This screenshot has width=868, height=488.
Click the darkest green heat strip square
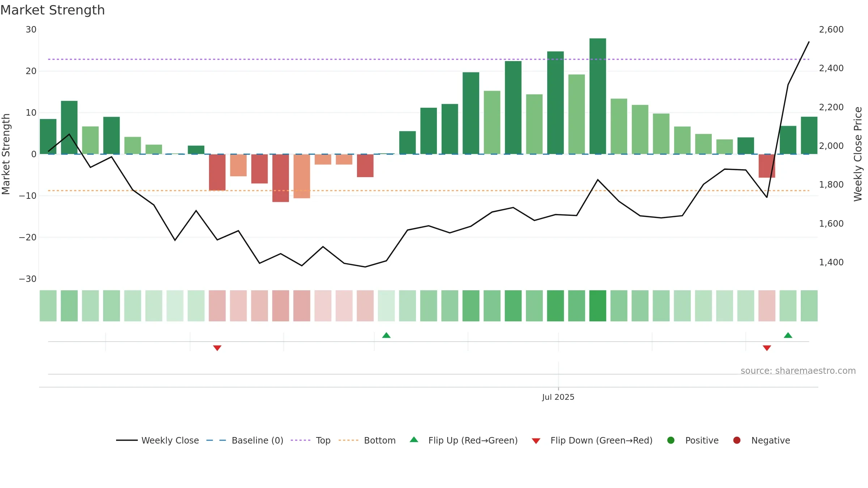(598, 306)
